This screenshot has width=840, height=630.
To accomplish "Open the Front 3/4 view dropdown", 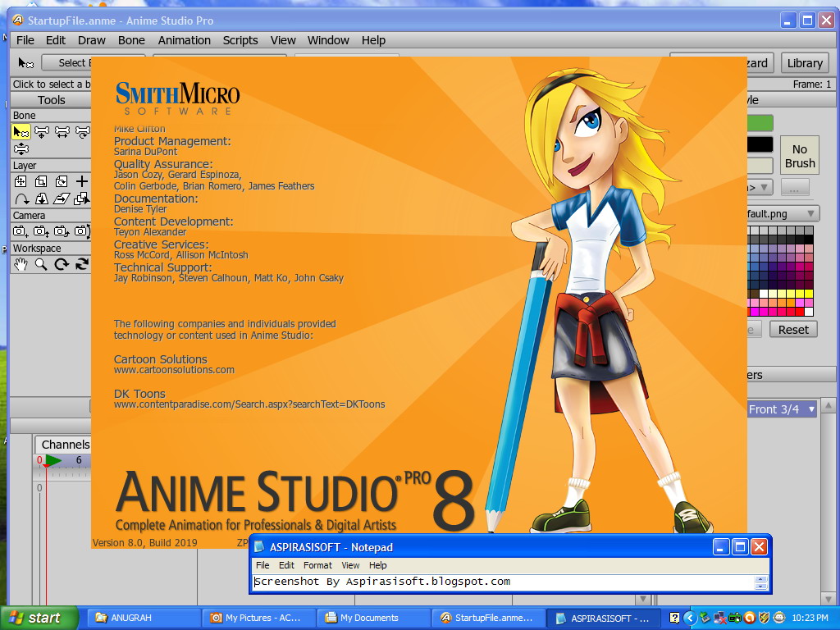I will pyautogui.click(x=782, y=409).
